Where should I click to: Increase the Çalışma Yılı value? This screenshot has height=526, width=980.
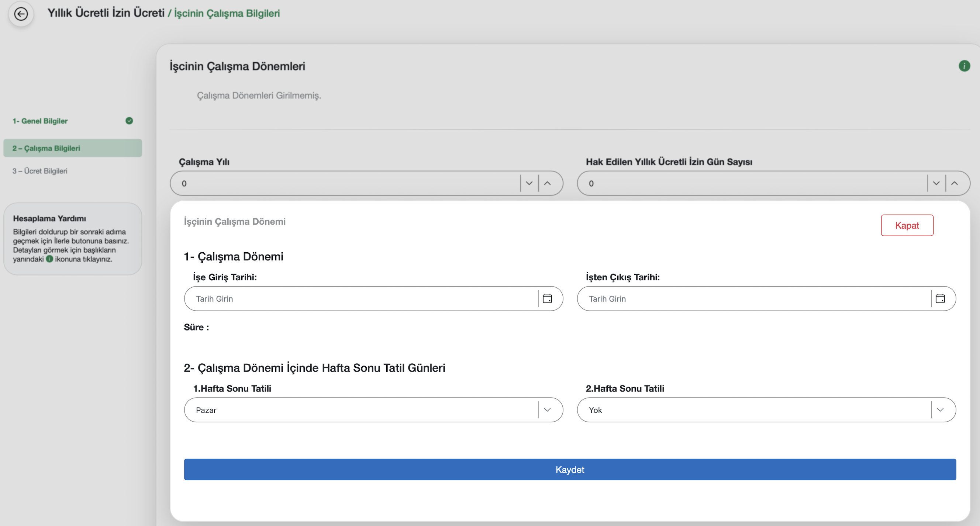click(x=548, y=183)
